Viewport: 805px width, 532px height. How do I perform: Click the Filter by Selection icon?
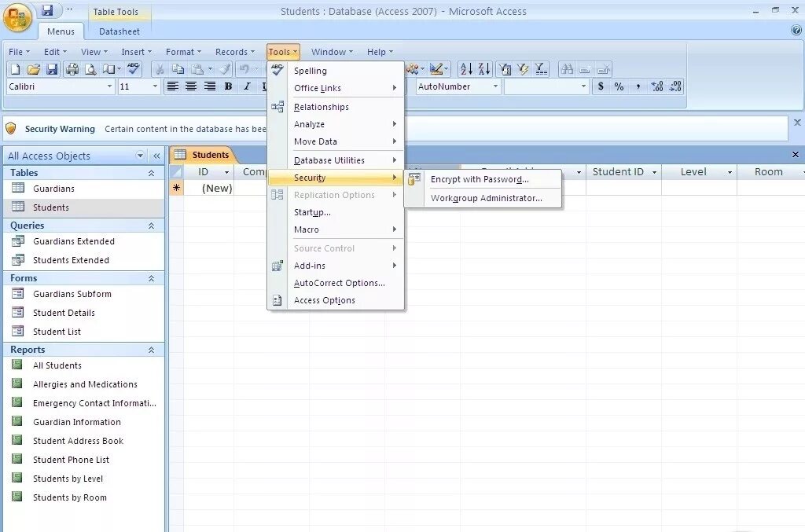pyautogui.click(x=505, y=69)
